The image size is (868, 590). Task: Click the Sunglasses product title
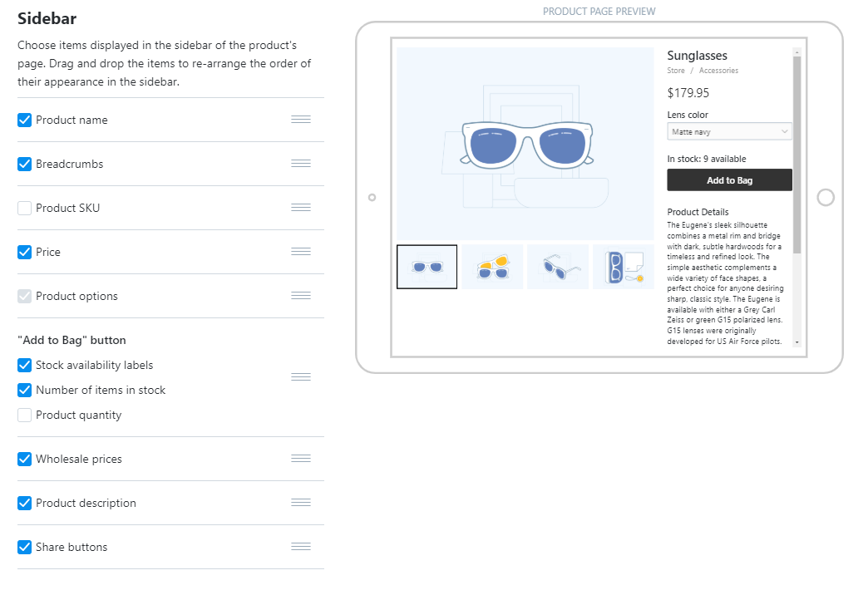pyautogui.click(x=697, y=56)
